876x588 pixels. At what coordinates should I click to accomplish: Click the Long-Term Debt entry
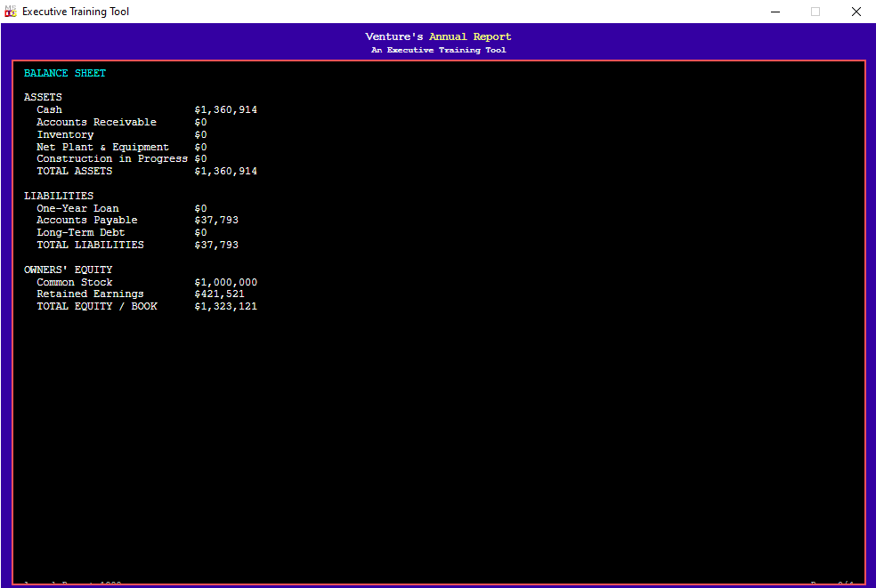click(121, 232)
